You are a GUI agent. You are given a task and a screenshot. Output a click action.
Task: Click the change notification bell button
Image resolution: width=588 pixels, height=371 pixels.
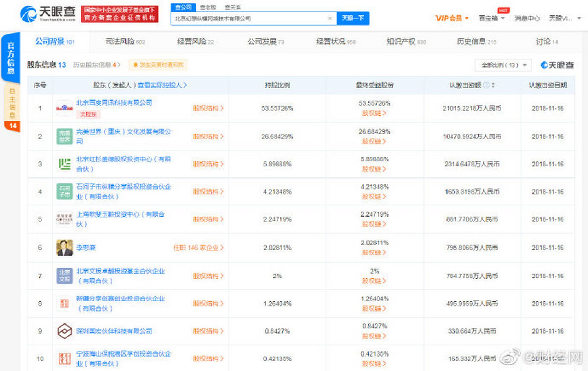pyautogui.click(x=158, y=65)
